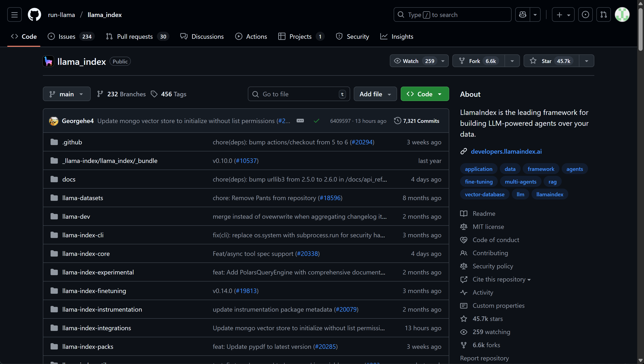Open the llama-datasets folder
The image size is (644, 364).
coord(83,198)
